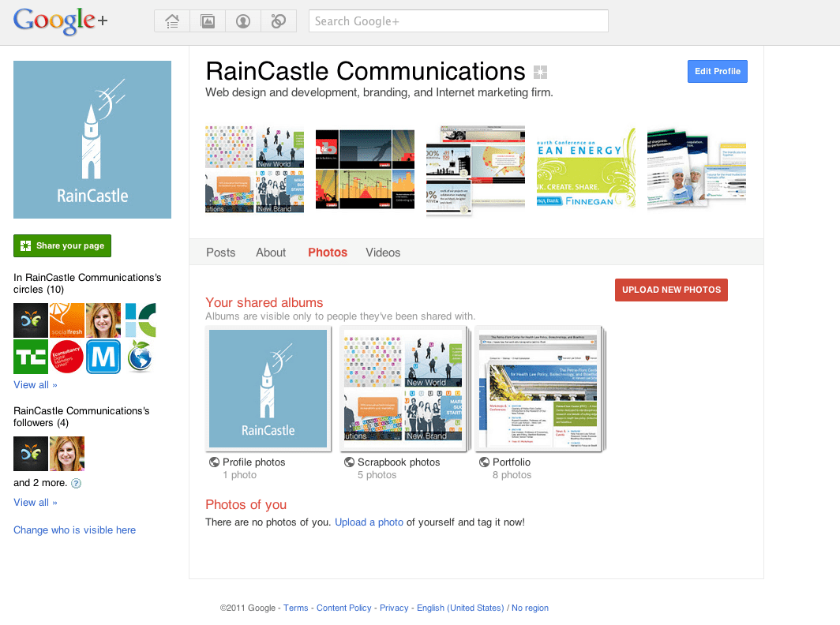Click help question mark beside 'and 2 more'
Screen dimensions: 840x625
(76, 483)
